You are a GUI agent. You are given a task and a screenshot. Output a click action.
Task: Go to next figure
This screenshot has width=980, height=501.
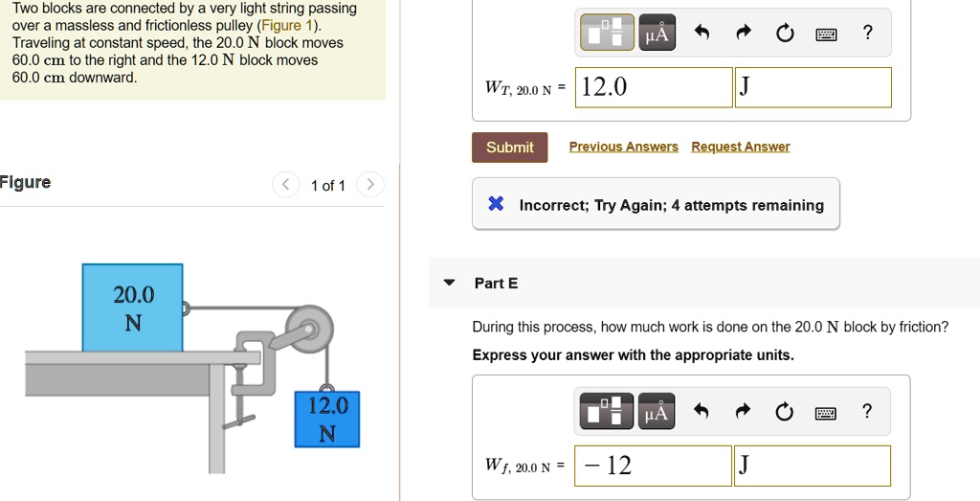click(x=371, y=185)
